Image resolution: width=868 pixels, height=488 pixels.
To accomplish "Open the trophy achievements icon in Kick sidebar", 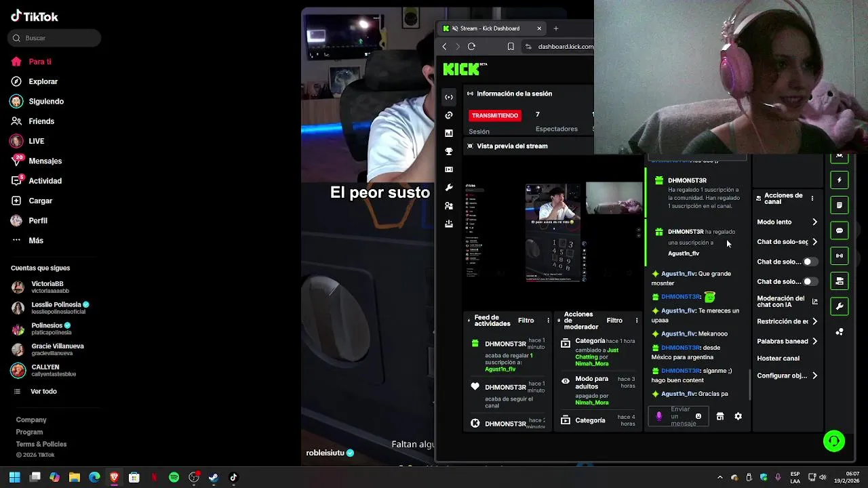I will pos(449,151).
